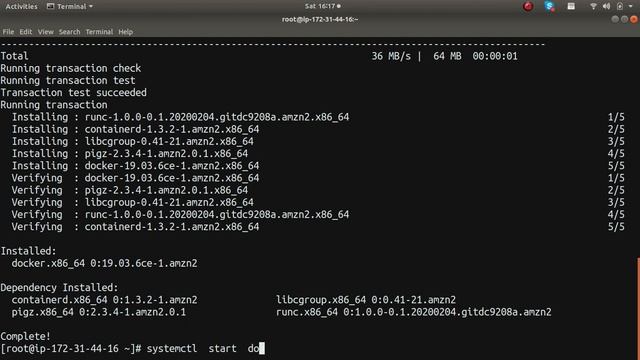This screenshot has width=640, height=360.
Task: Click 'containerd.x86_64 0:1.3.2-1.amzn2' text
Action: (104, 300)
